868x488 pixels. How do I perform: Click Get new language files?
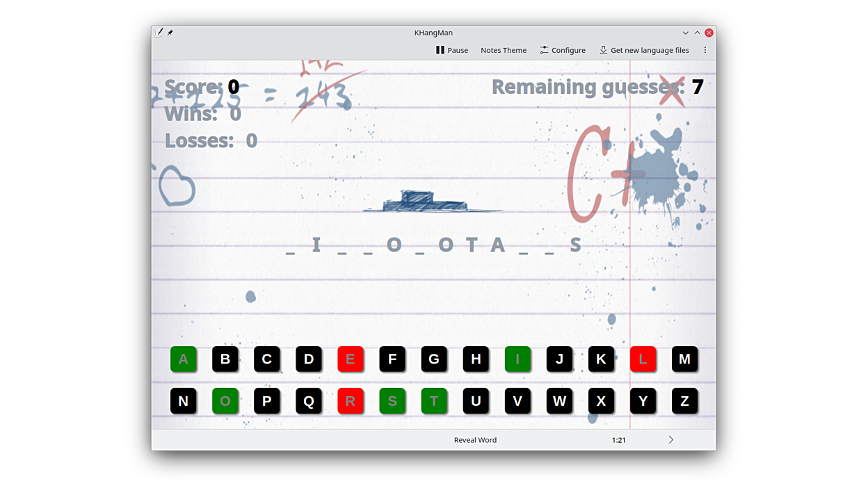click(644, 50)
